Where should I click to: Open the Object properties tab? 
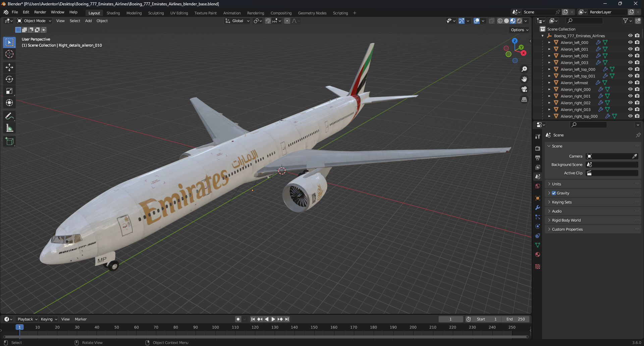(x=538, y=198)
